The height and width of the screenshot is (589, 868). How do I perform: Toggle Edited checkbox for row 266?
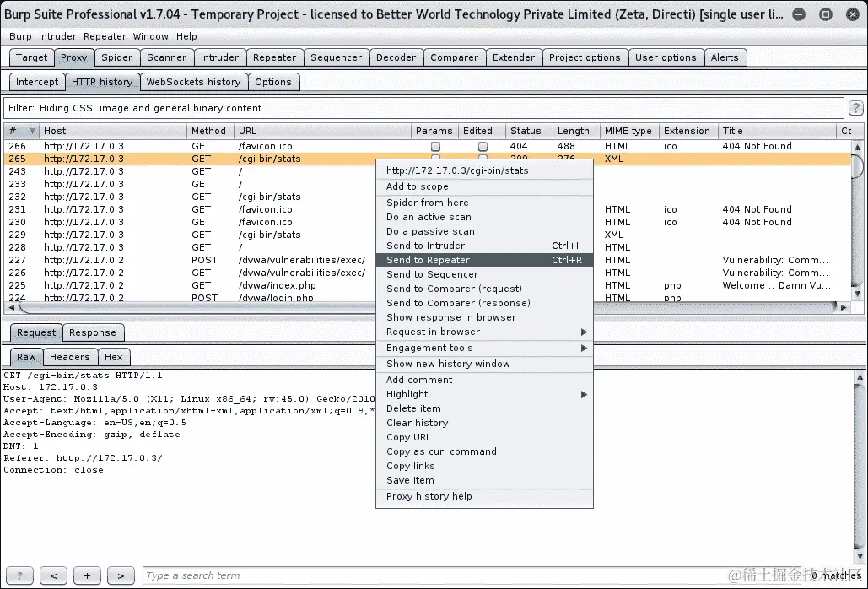(483, 146)
